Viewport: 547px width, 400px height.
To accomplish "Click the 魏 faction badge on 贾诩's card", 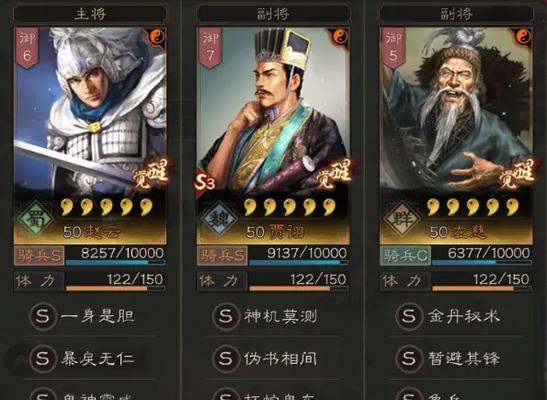I will tap(218, 219).
